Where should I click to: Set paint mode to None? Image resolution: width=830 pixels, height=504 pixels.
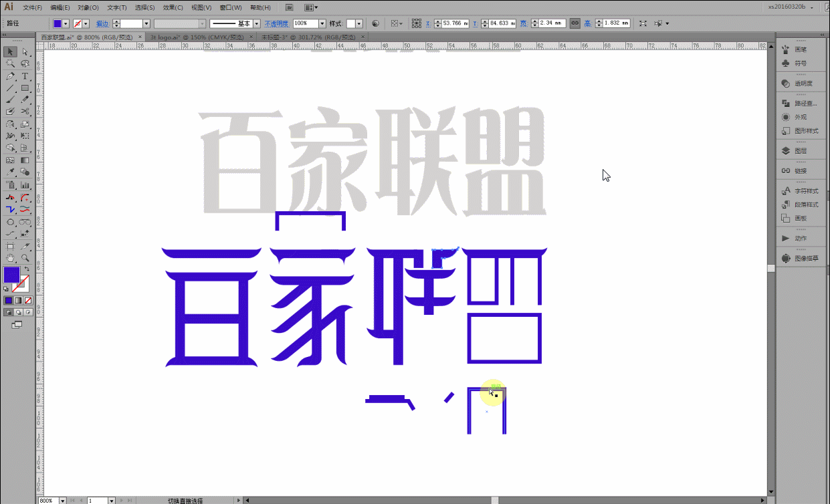coord(27,300)
